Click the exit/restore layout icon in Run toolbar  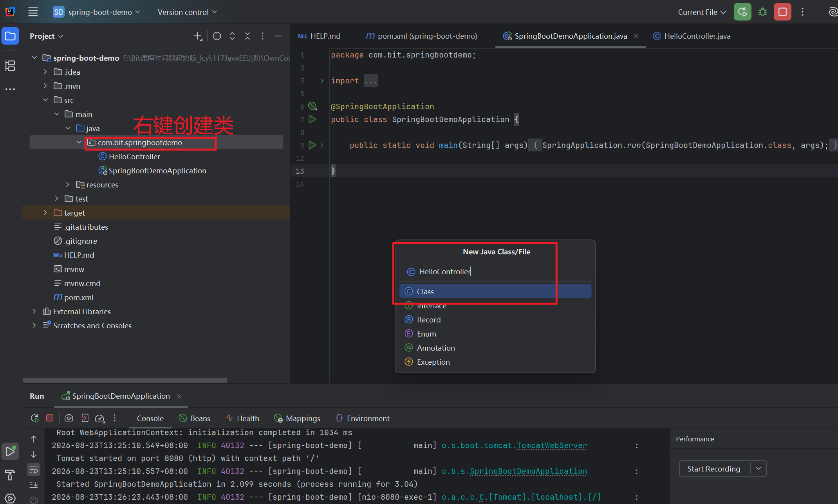(x=85, y=418)
